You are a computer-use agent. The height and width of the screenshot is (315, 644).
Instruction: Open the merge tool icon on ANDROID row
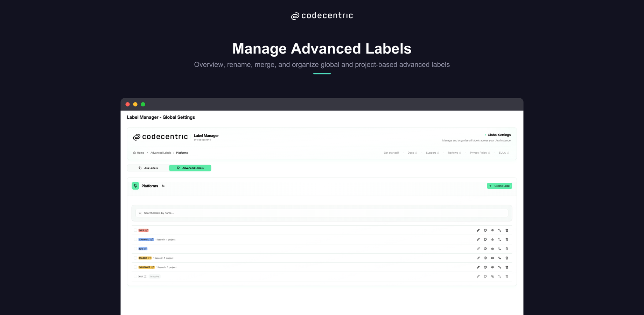click(x=499, y=239)
